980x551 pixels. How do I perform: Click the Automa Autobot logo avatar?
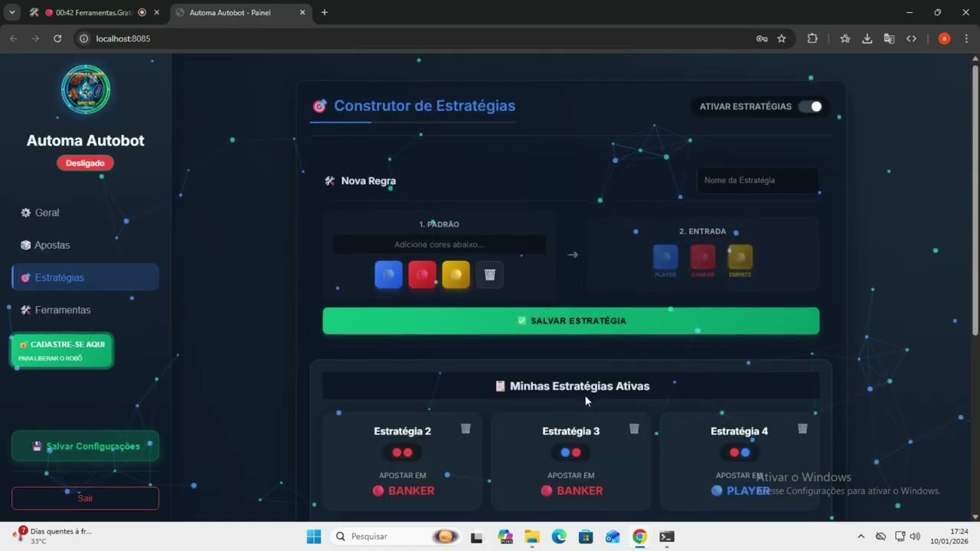86,90
